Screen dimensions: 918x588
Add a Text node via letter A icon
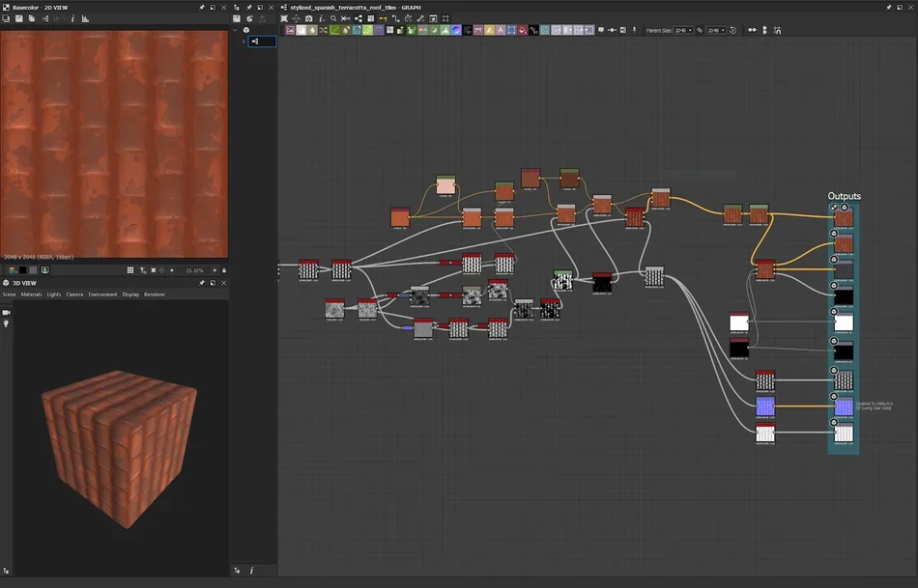coord(501,30)
